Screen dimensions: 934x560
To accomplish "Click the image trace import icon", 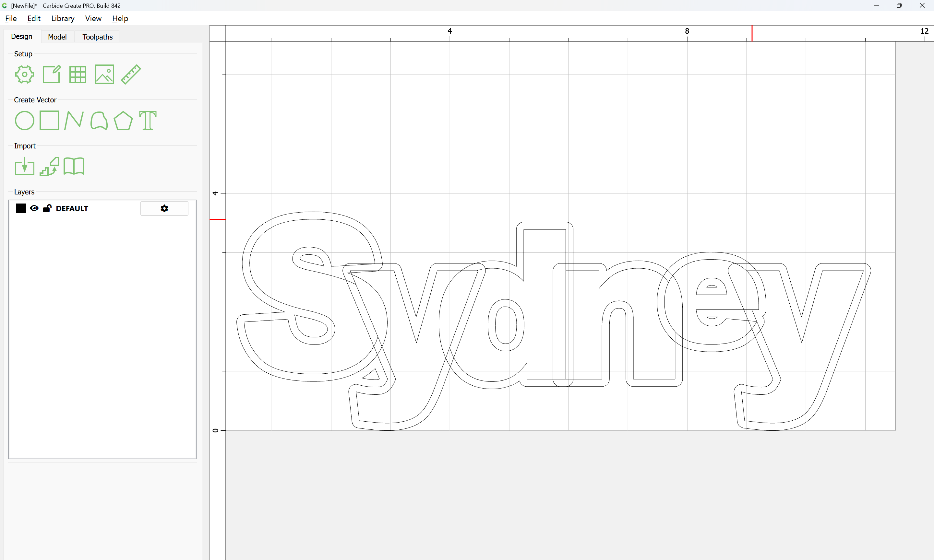I will (49, 167).
